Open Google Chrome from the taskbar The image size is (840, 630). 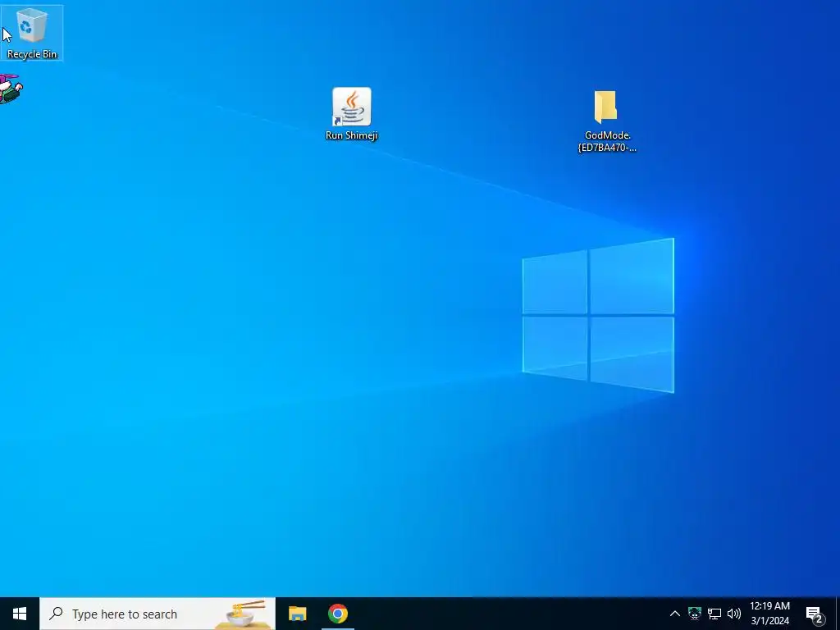(337, 614)
